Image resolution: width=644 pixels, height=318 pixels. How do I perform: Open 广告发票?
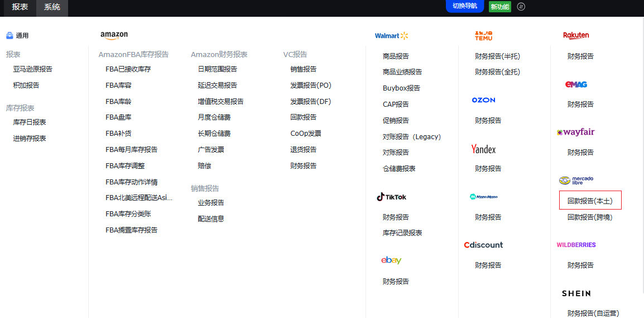click(211, 149)
